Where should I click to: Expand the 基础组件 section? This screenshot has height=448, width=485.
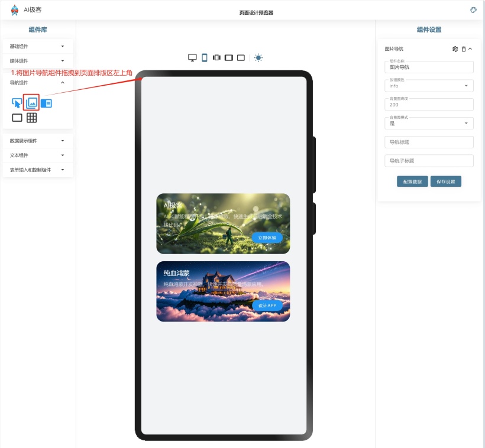pyautogui.click(x=38, y=46)
